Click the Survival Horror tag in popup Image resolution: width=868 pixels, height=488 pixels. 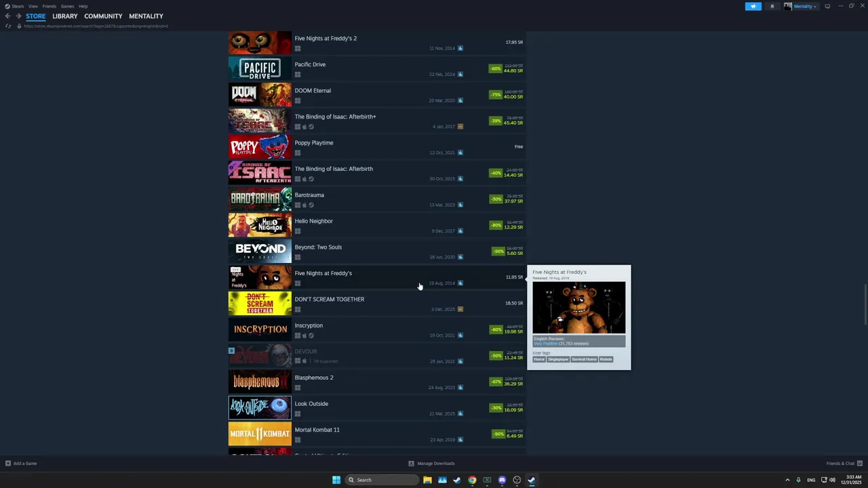[584, 359]
